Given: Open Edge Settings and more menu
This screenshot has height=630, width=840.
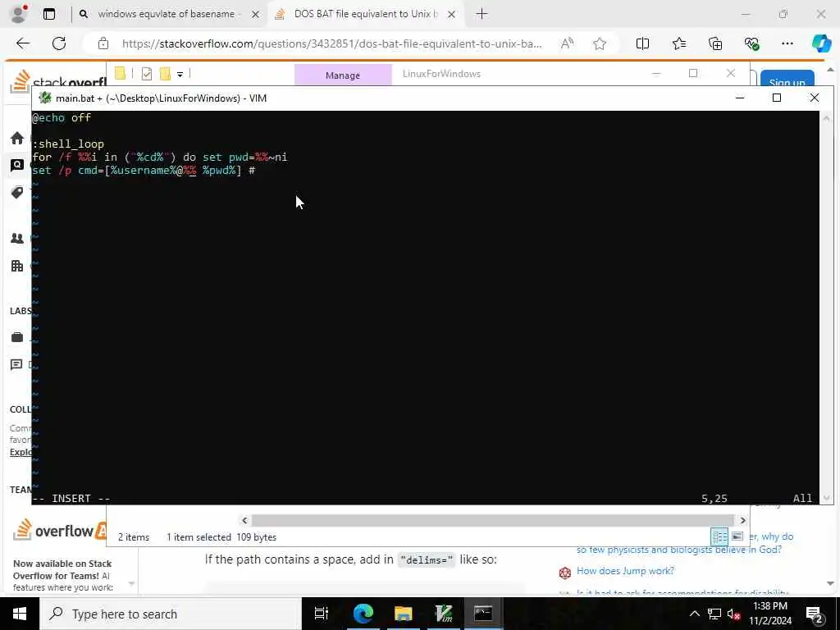Looking at the screenshot, I should [787, 43].
